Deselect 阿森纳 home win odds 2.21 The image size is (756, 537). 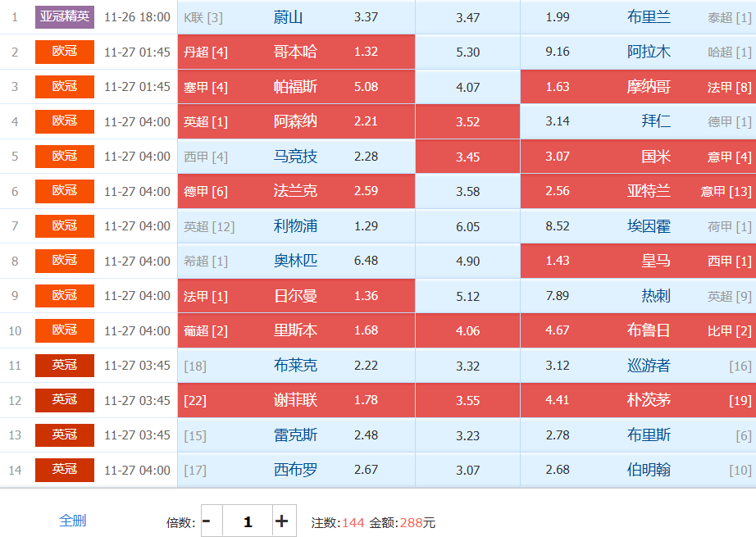point(296,121)
